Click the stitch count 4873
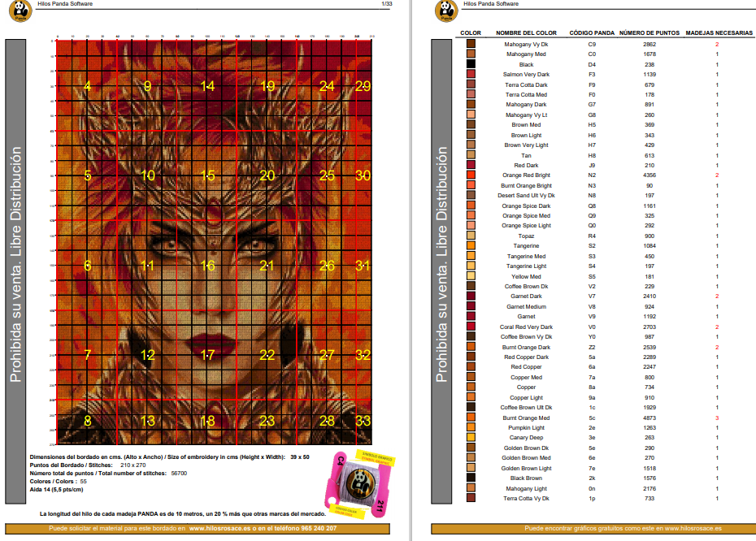 pos(650,418)
